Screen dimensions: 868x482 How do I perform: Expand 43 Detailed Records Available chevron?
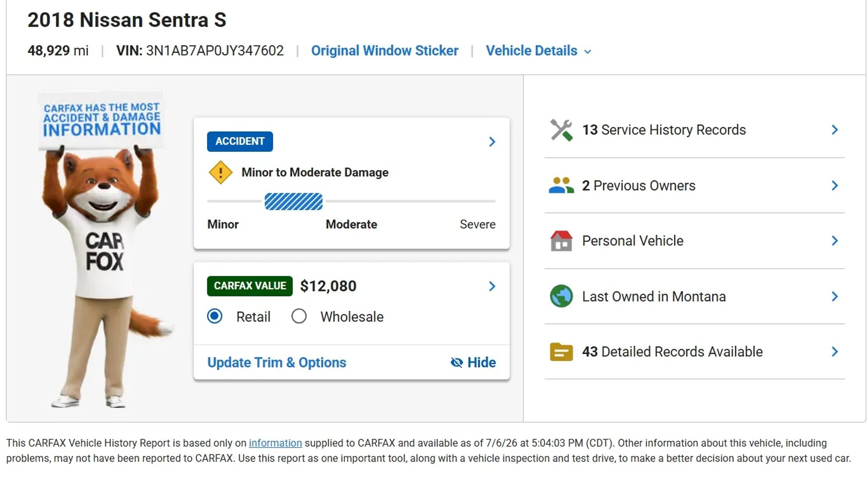835,352
